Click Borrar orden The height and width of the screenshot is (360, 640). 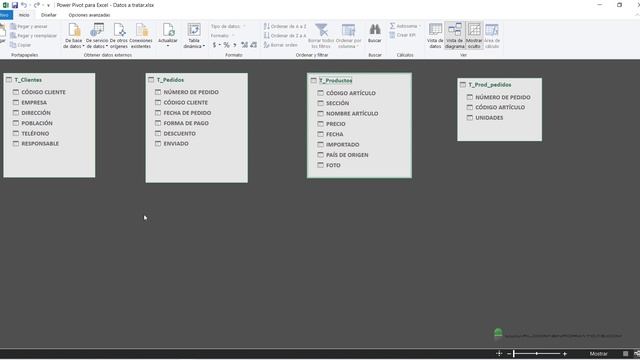(x=281, y=45)
